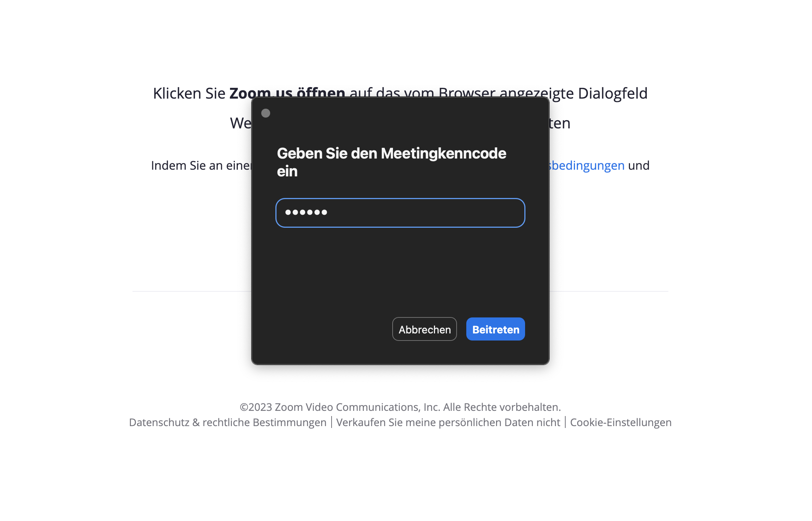812x521 pixels.
Task: Click the We text left of dialog
Action: click(x=241, y=123)
